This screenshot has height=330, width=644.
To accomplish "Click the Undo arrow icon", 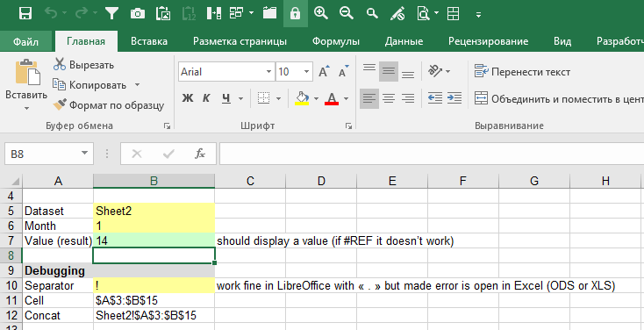I will coord(51,13).
